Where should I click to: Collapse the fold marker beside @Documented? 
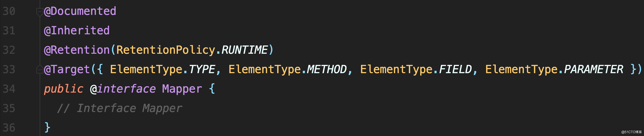(x=40, y=12)
